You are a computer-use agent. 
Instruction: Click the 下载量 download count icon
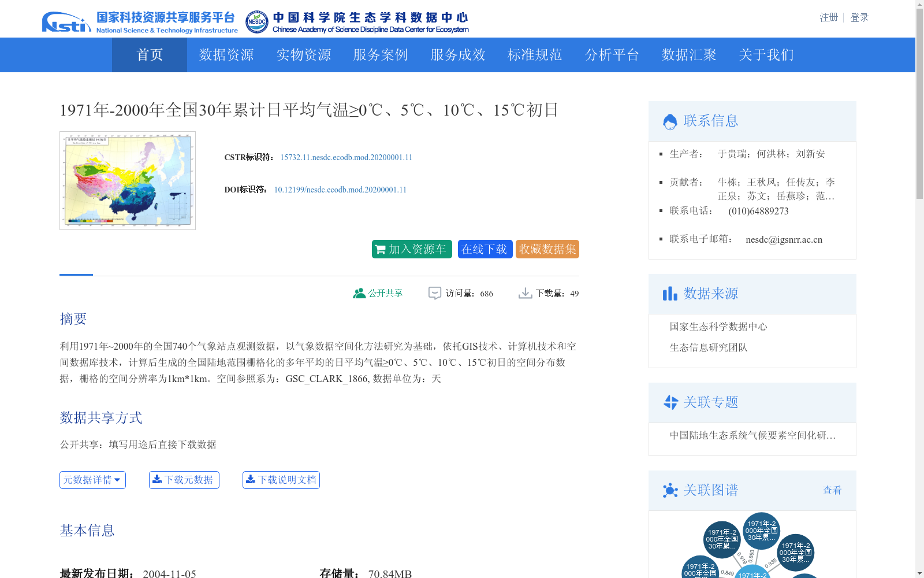tap(525, 293)
